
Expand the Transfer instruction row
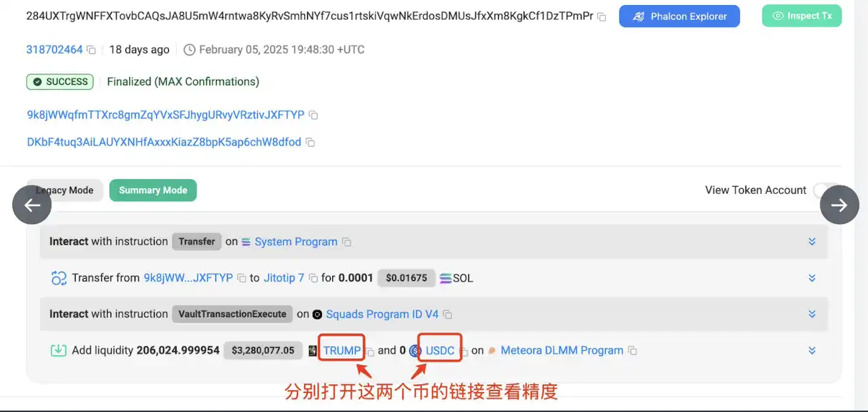[812, 242]
